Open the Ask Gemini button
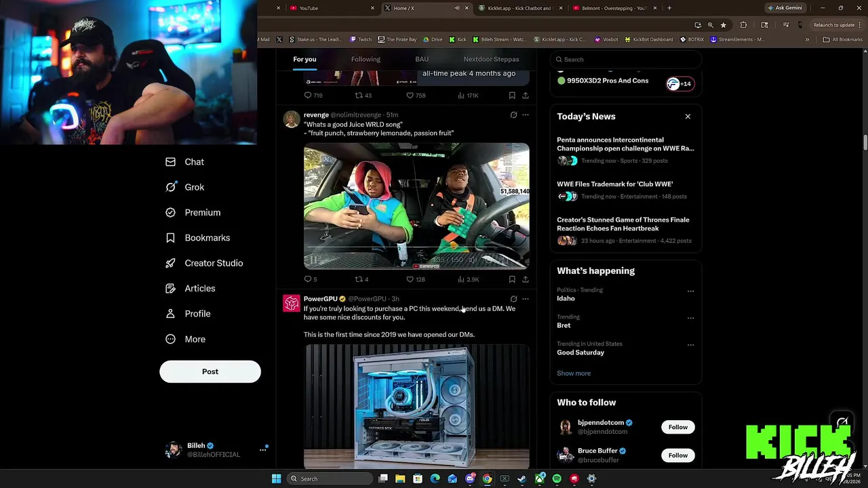The height and width of the screenshot is (488, 868). 785,8
